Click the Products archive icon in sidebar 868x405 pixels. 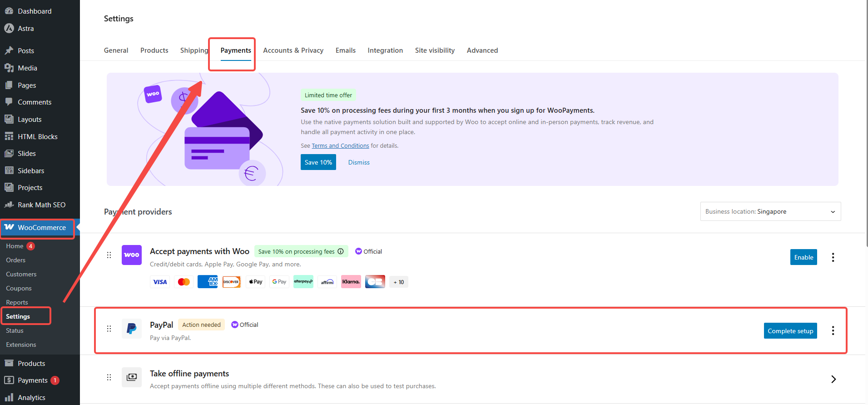(9, 363)
